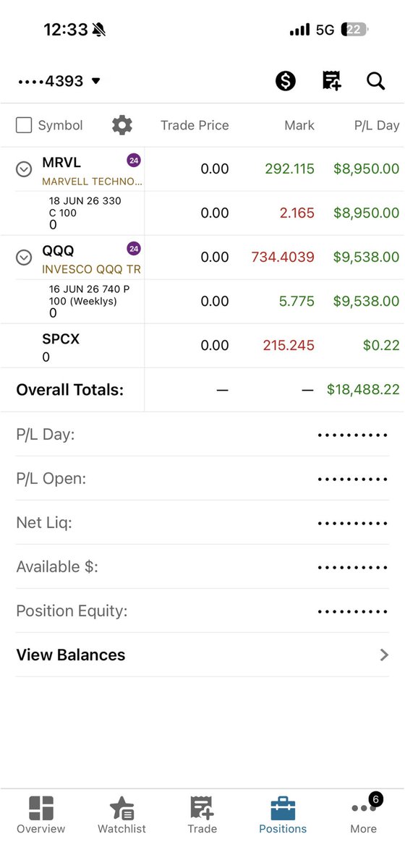Open the Overview tab icon
The height and width of the screenshot is (868, 405).
pos(41,808)
